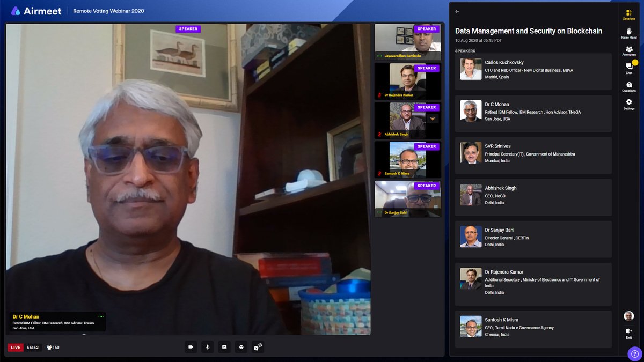Image resolution: width=644 pixels, height=362 pixels.
Task: Click Dr C Mohan speaker photo in list
Action: coord(471,111)
